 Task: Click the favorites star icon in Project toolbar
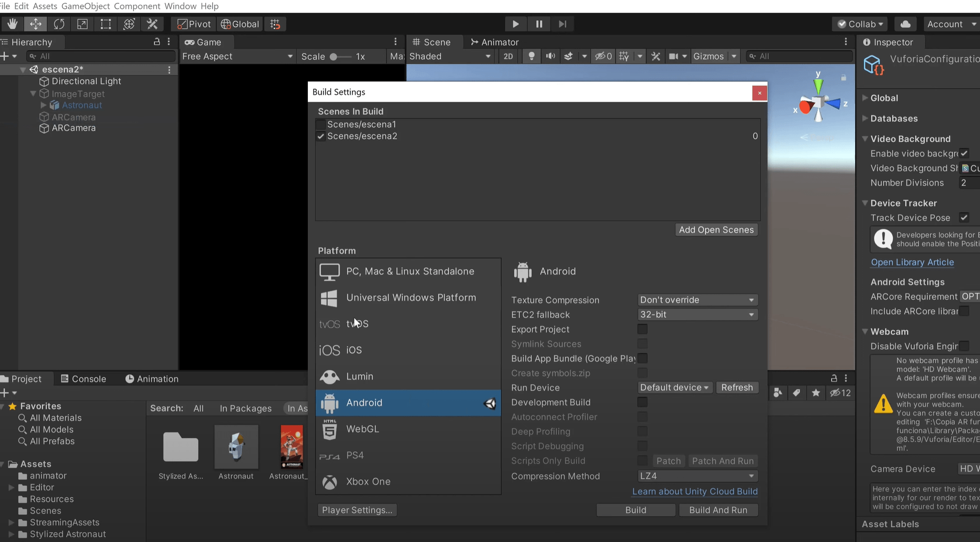click(x=816, y=393)
